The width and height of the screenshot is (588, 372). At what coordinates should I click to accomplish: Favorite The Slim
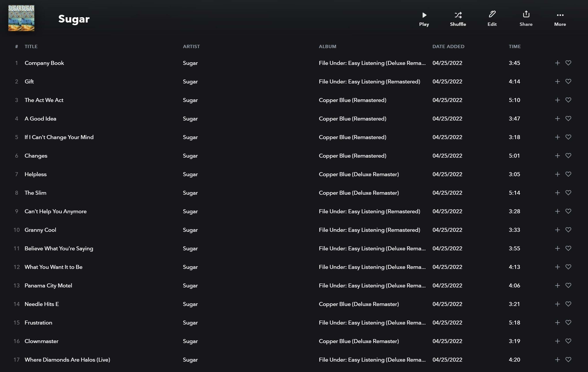(568, 193)
